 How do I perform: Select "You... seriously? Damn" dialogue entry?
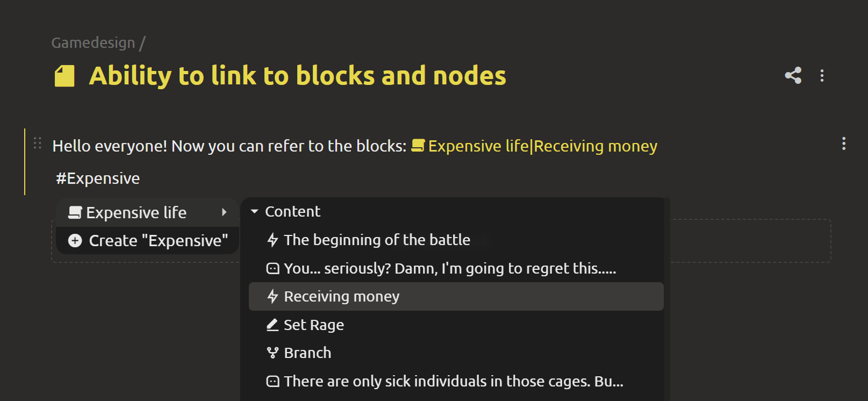click(449, 268)
